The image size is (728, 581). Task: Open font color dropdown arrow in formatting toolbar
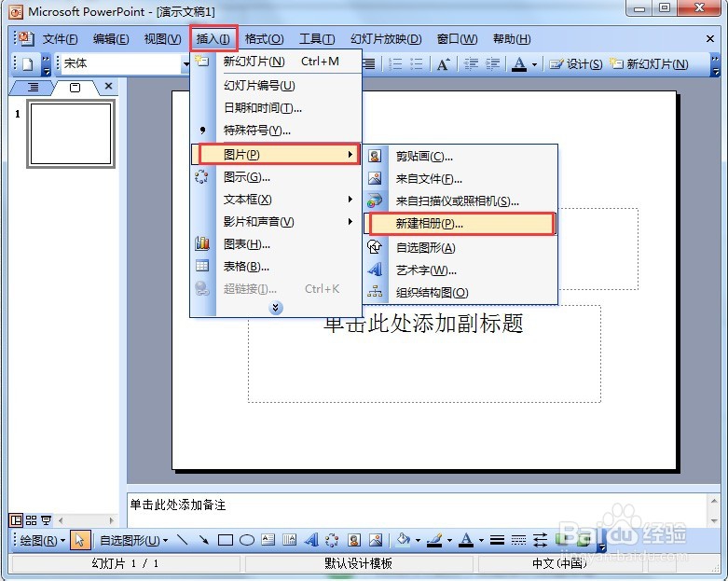[534, 64]
